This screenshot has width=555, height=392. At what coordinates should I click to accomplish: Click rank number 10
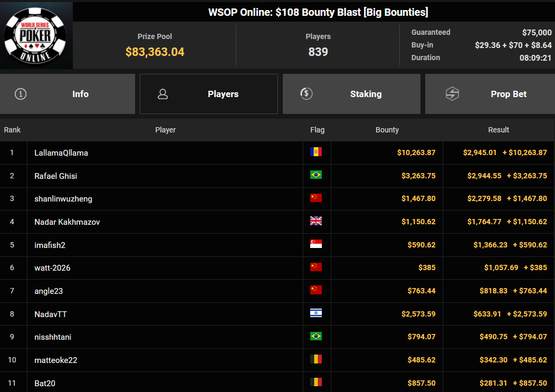click(12, 360)
